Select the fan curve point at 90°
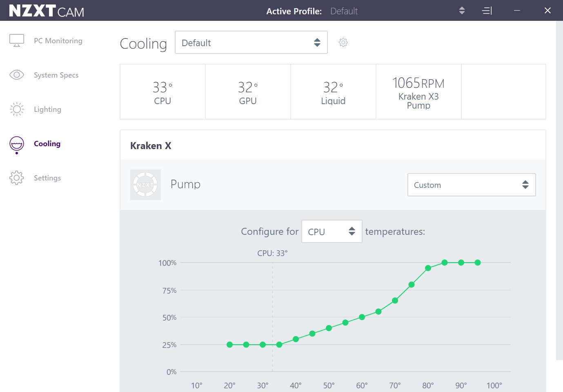 [461, 263]
